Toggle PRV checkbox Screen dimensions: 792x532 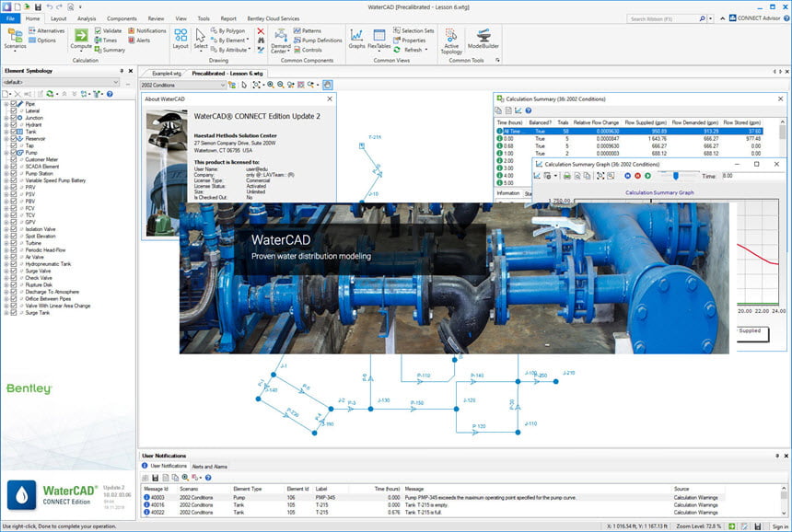pyautogui.click(x=14, y=187)
